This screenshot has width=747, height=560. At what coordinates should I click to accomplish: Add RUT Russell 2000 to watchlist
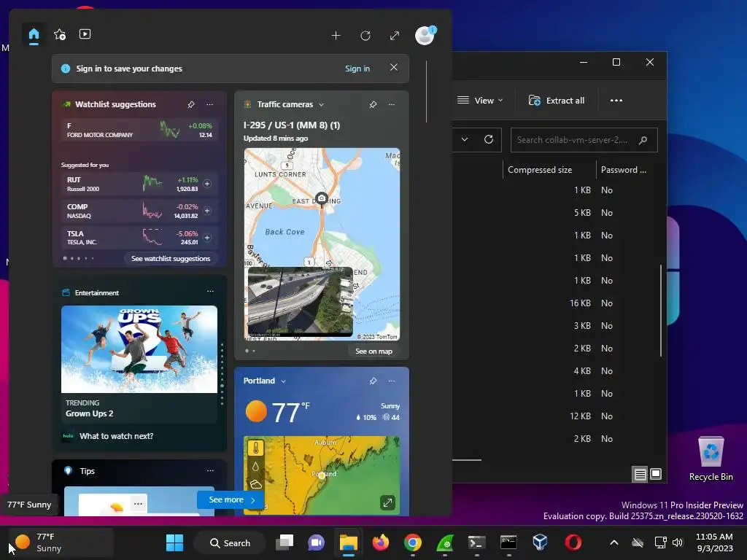[x=207, y=184]
